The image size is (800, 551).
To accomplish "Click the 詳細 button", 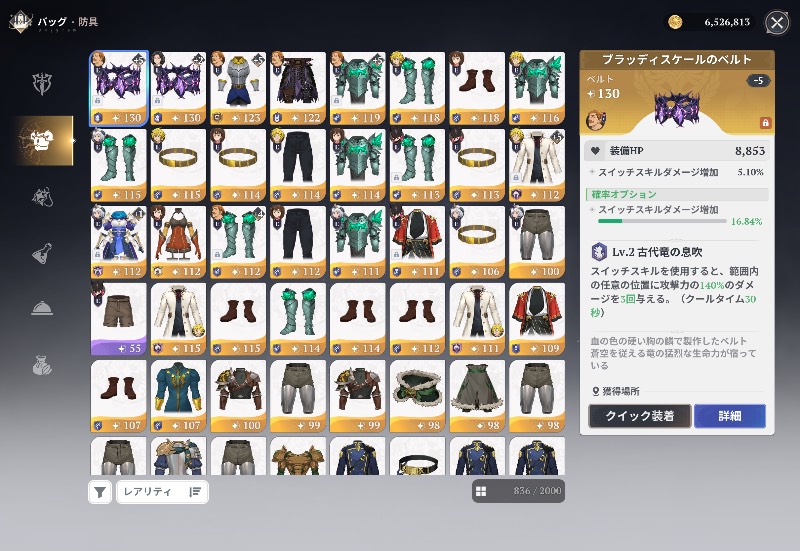I will pos(730,416).
